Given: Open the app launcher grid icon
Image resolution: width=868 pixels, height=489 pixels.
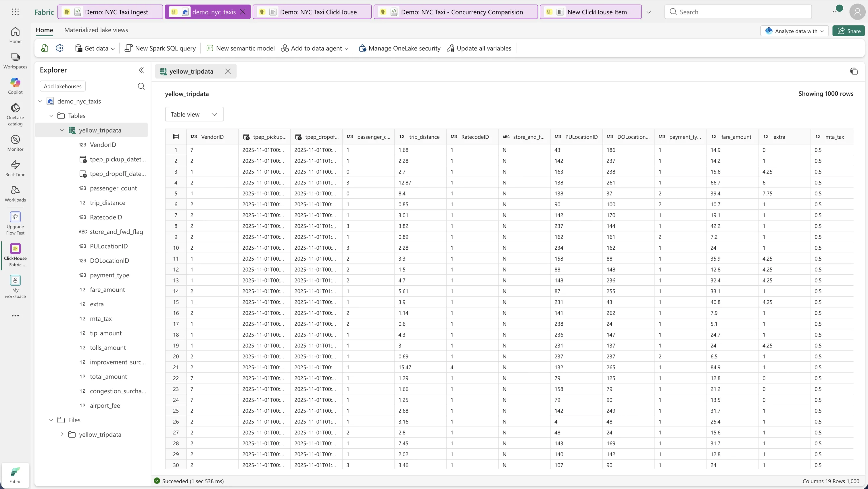Looking at the screenshot, I should (x=15, y=12).
